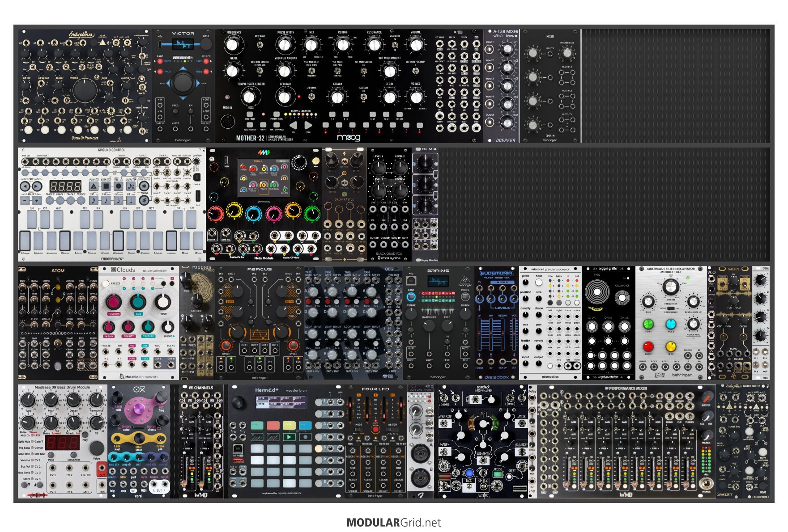Click the blue round button on Morphagene
Image resolution: width=788 pixels, height=532 pixels.
pos(469,473)
